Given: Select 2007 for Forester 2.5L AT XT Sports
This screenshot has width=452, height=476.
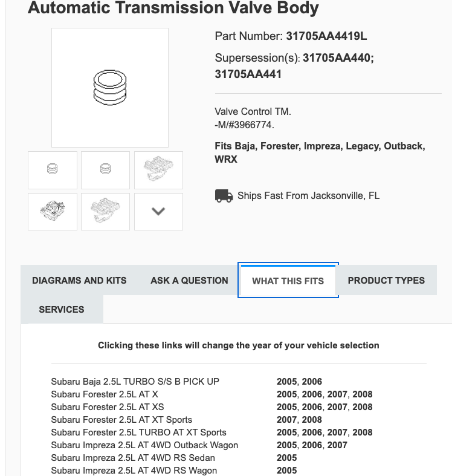Looking at the screenshot, I should pyautogui.click(x=286, y=420).
